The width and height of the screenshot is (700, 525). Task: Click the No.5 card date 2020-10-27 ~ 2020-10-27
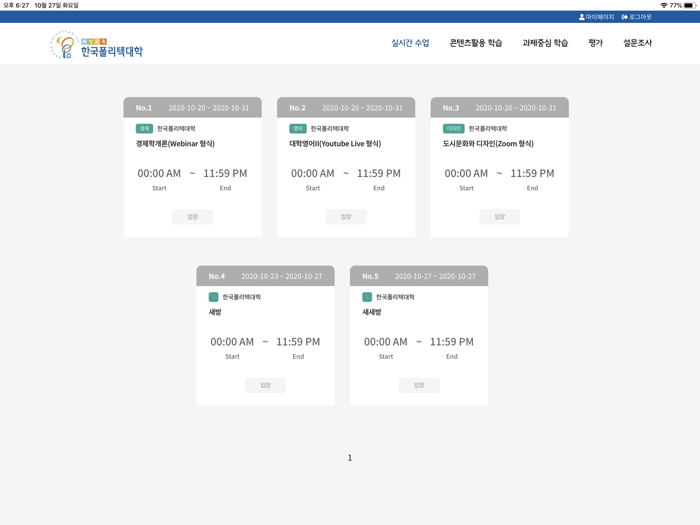(435, 276)
